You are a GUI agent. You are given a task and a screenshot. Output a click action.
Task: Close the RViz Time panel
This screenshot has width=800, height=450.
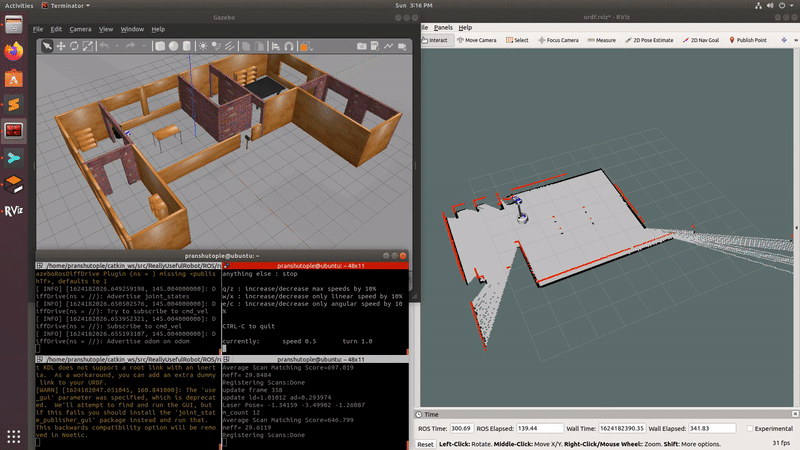tap(795, 414)
